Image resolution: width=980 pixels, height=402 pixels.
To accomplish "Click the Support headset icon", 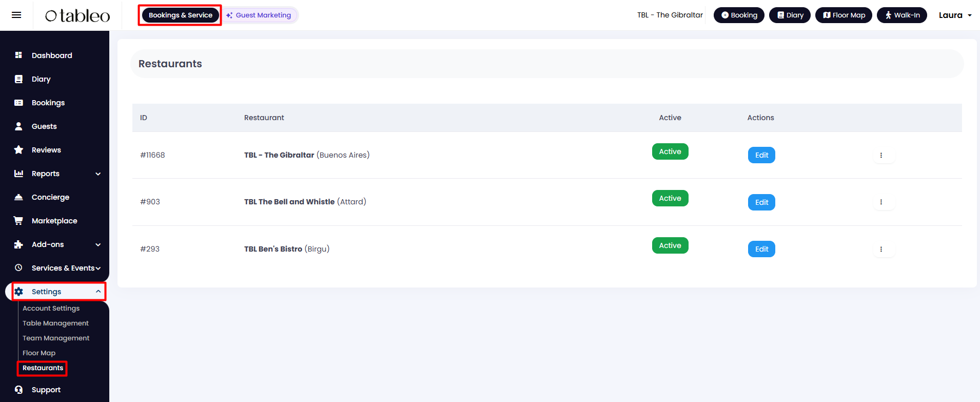I will [18, 390].
